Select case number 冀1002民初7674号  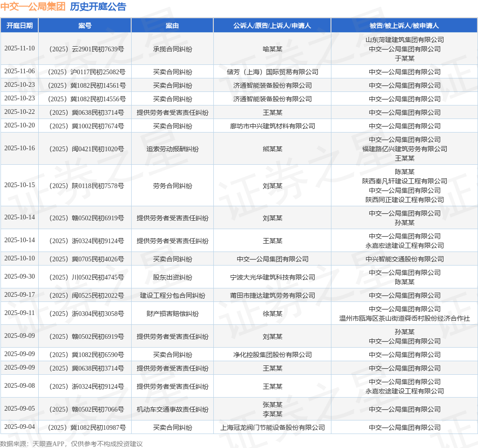point(86,126)
